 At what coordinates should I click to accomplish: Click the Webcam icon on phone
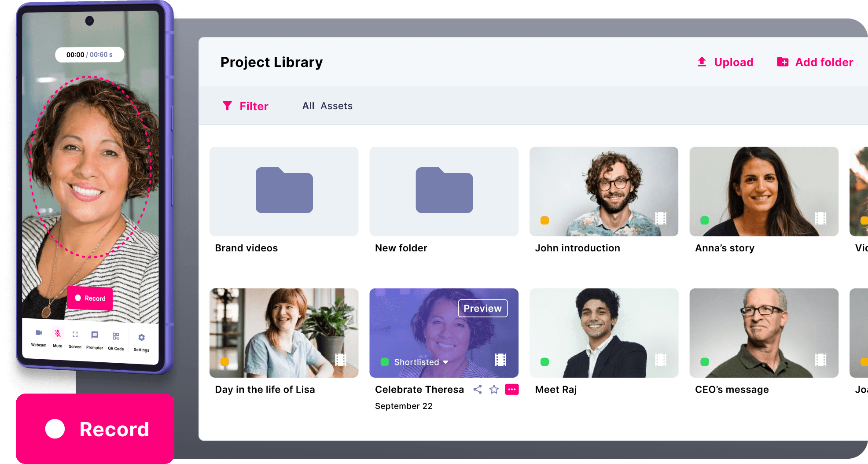click(x=39, y=333)
